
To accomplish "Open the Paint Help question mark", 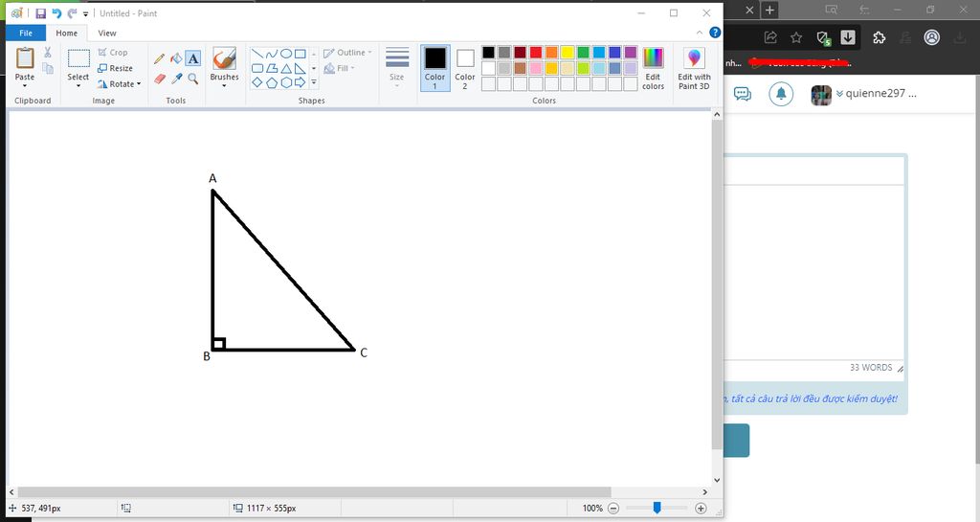I will coord(715,33).
